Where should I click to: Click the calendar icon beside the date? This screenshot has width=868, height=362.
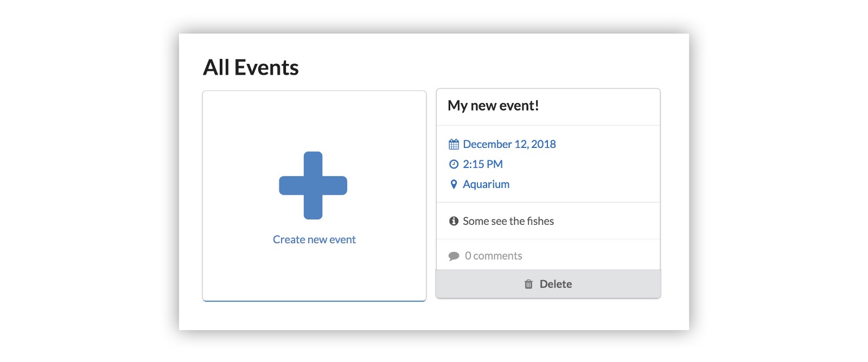[x=454, y=144]
